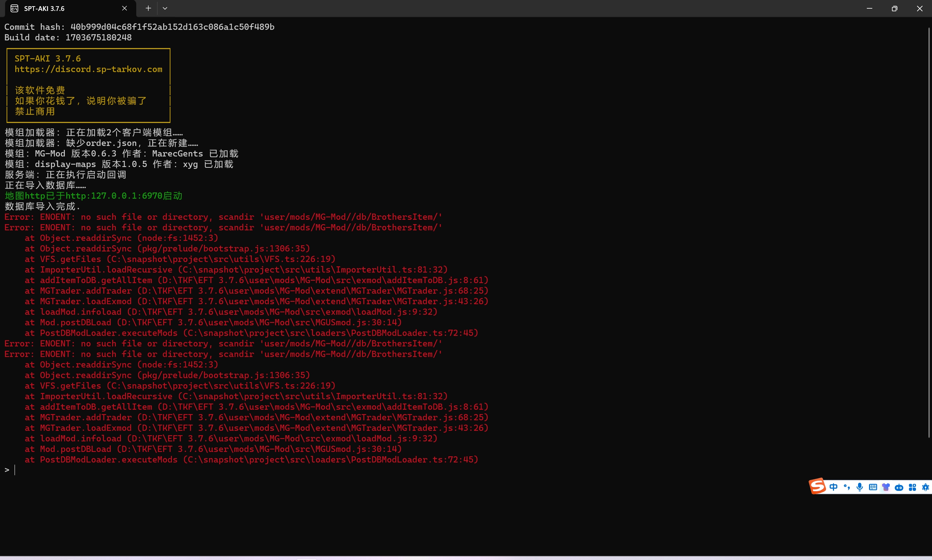This screenshot has width=932, height=560.
Task: Activate voice input microphone icon
Action: click(x=860, y=487)
